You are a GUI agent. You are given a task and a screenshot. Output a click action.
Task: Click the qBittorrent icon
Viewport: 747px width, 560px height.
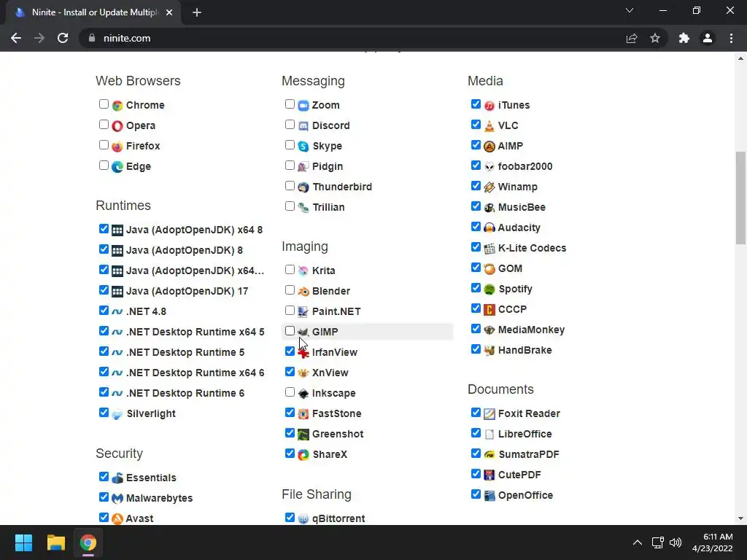[x=303, y=518]
